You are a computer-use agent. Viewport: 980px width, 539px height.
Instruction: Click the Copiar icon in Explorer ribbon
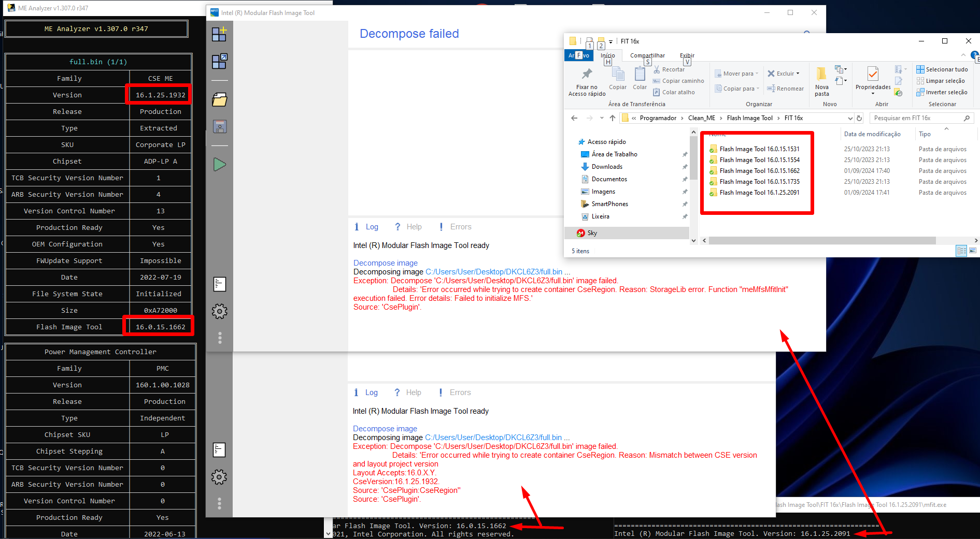(x=618, y=74)
